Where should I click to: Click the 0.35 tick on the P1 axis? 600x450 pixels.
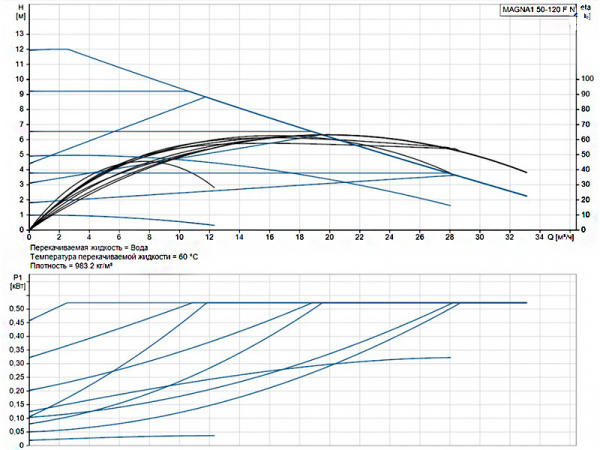(14, 350)
